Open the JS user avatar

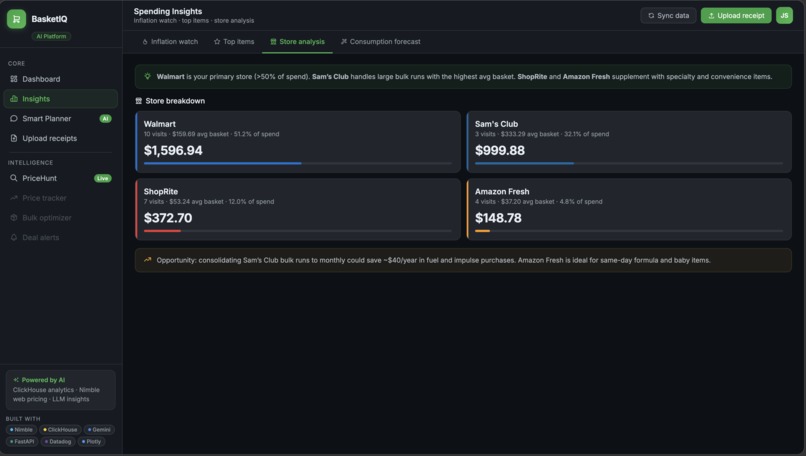(x=784, y=16)
